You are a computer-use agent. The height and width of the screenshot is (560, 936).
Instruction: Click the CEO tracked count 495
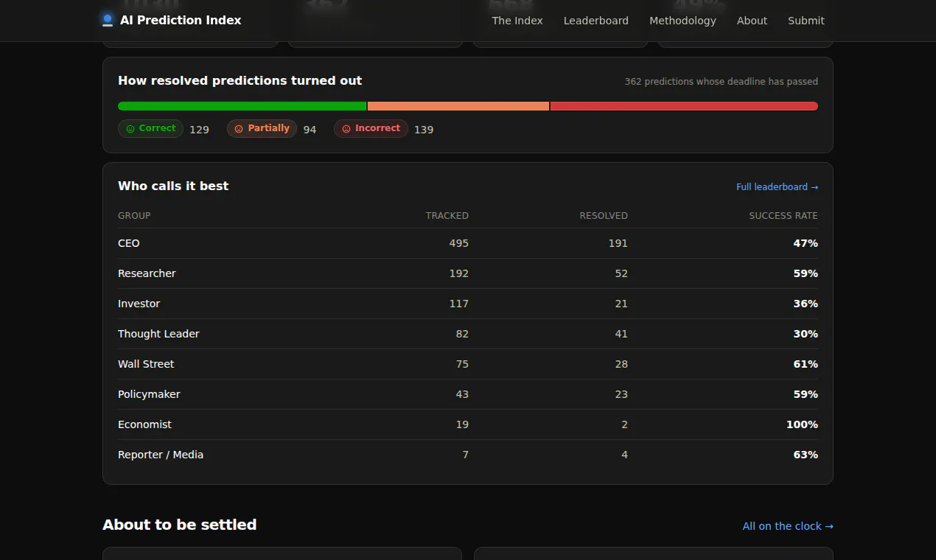coord(459,243)
